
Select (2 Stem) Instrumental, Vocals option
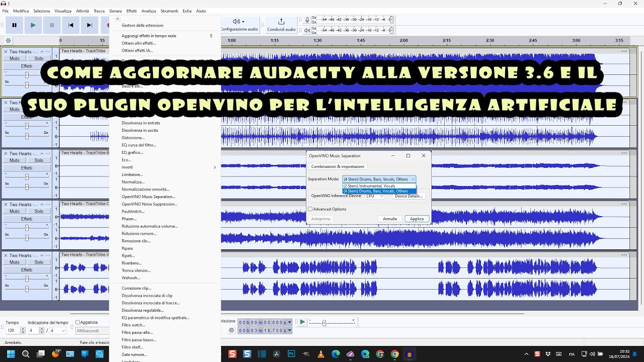379,186
